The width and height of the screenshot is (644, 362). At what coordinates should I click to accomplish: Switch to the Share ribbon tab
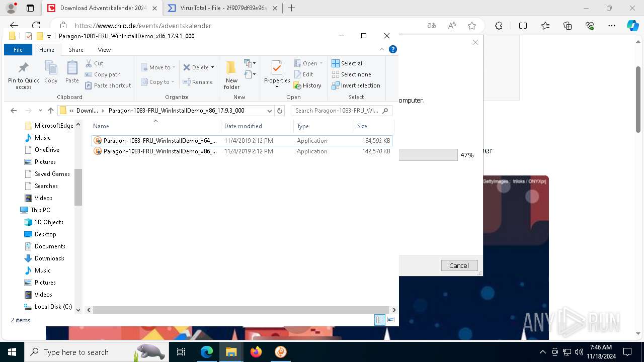[76, 50]
